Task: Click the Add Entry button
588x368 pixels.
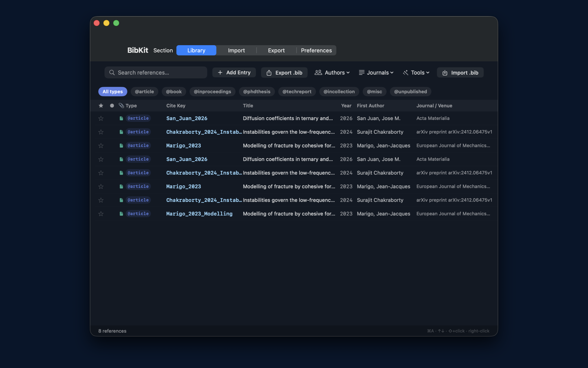Action: point(234,73)
